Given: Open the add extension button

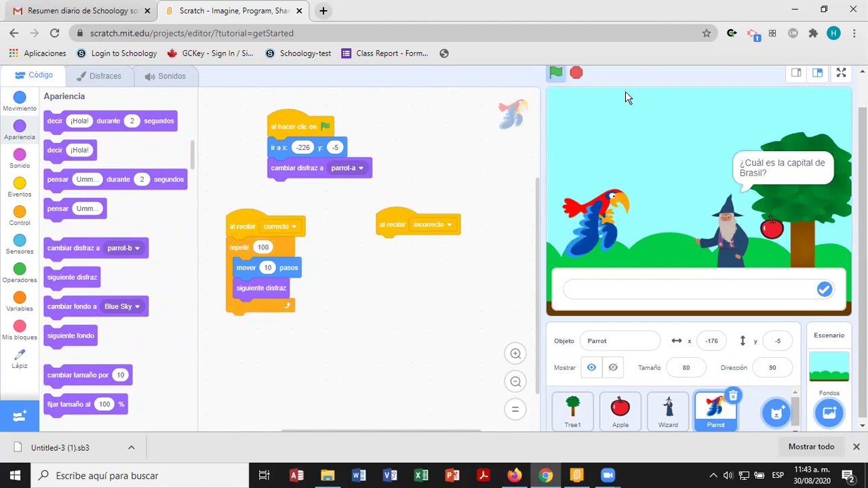Looking at the screenshot, I should tap(20, 416).
